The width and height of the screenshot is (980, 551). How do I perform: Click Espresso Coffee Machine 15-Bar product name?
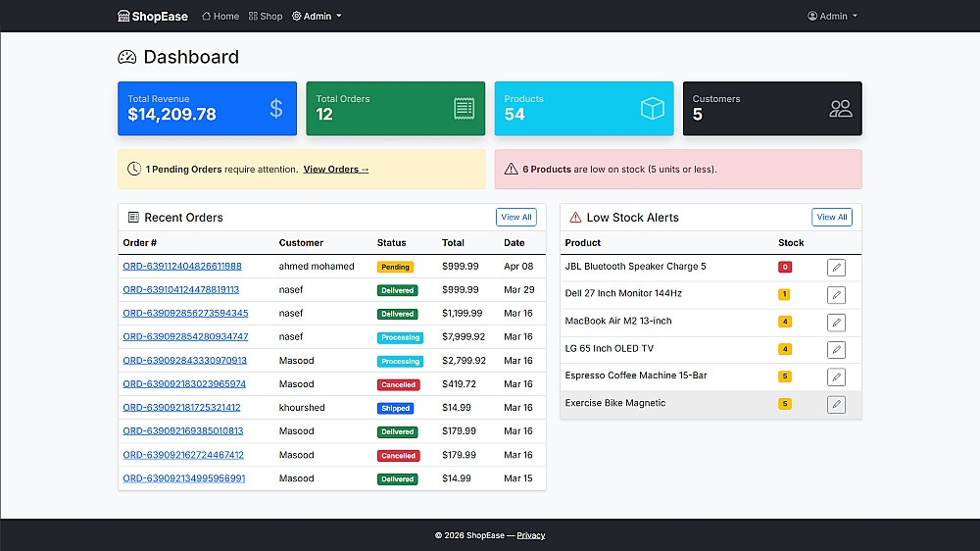tap(636, 376)
